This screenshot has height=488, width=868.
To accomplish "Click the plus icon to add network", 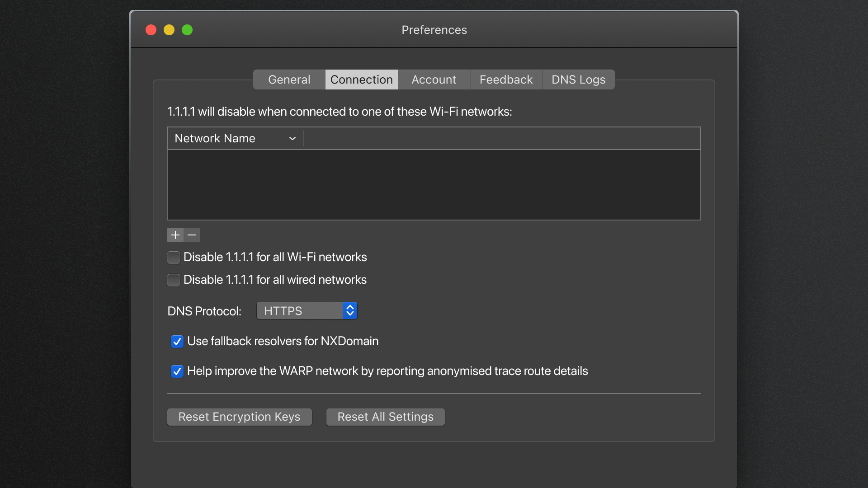I will pyautogui.click(x=175, y=235).
